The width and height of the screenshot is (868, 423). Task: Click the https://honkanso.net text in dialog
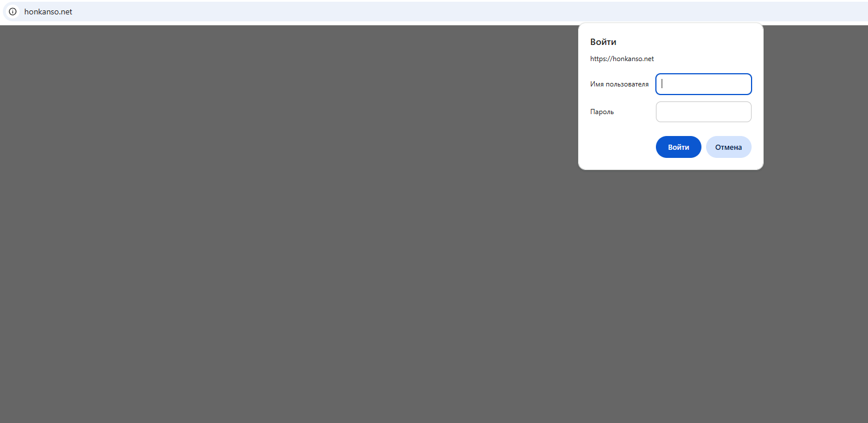pos(622,59)
